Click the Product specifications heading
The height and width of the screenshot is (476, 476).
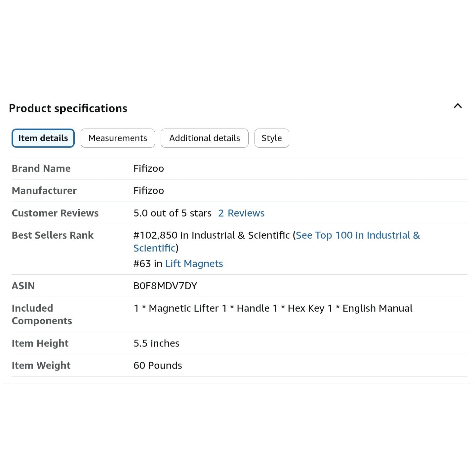click(x=68, y=108)
